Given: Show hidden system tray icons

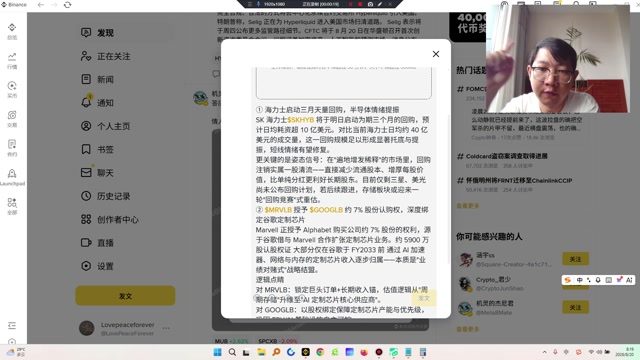Looking at the screenshot, I should tap(544, 352).
